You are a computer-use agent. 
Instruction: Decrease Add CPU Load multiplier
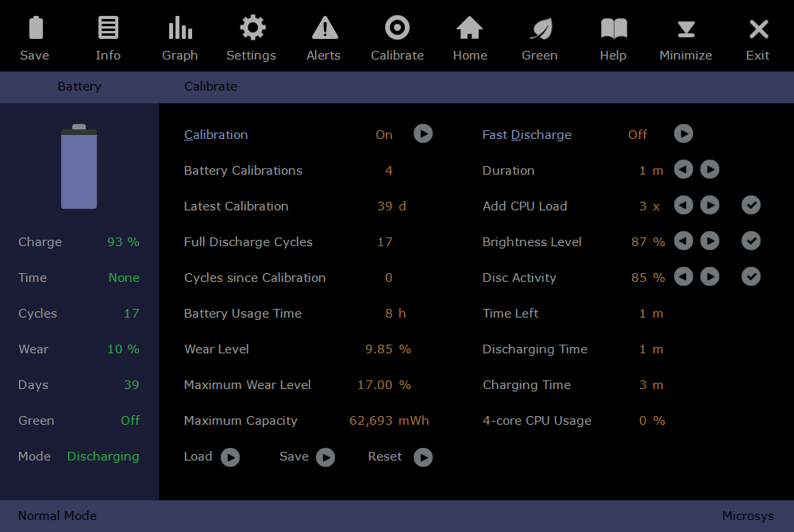683,205
